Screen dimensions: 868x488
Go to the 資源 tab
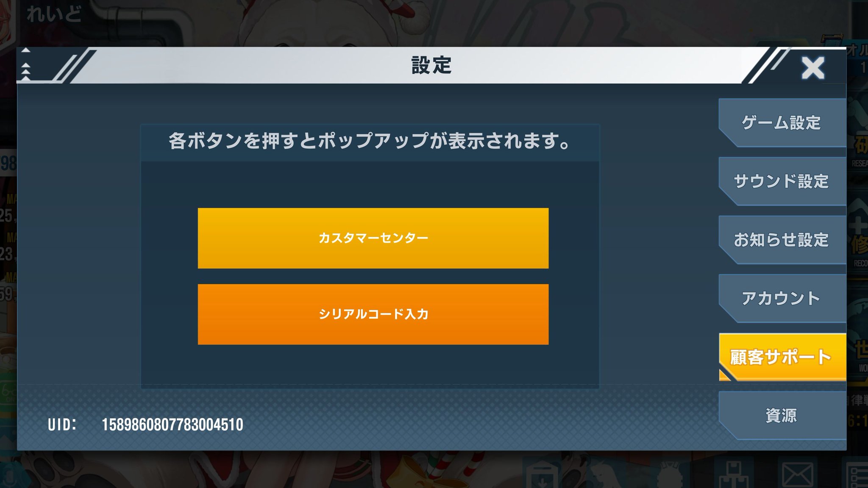(782, 415)
